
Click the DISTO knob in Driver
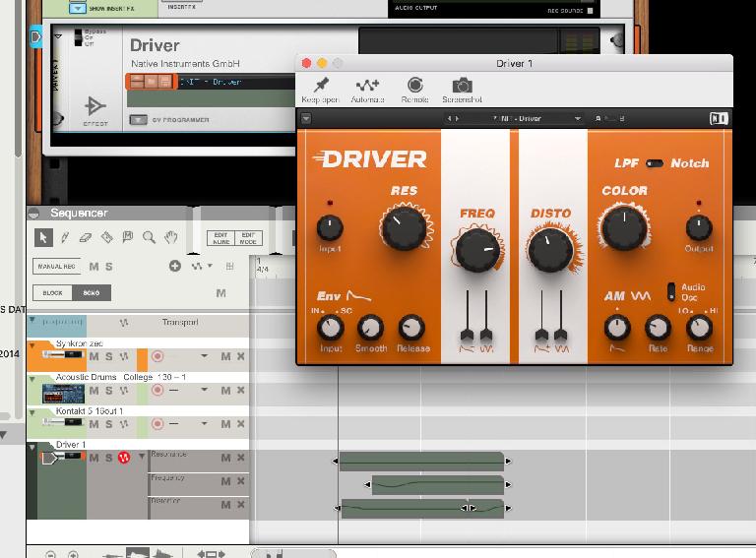(x=550, y=250)
